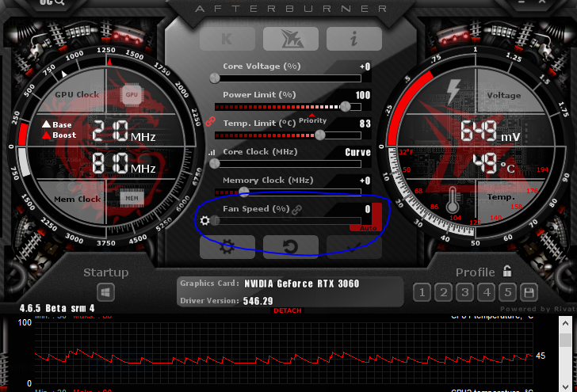Save profile with the floppy disk icon
The image size is (577, 392).
click(x=529, y=293)
